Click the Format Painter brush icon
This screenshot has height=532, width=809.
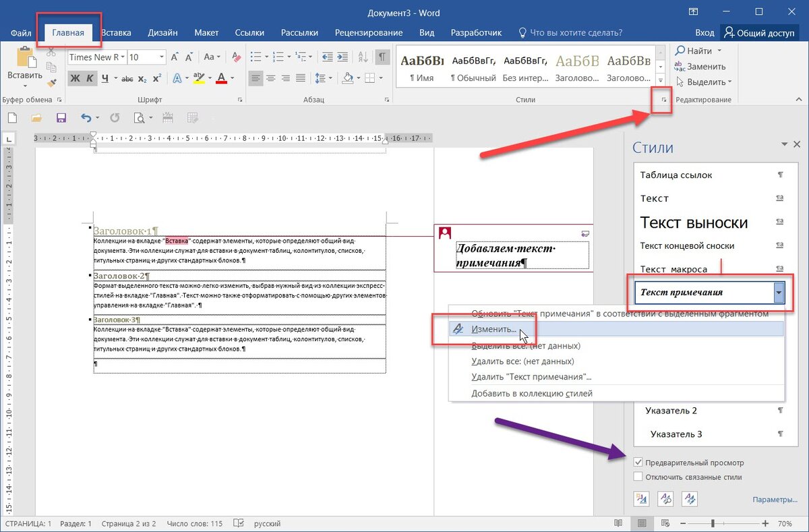(x=51, y=82)
